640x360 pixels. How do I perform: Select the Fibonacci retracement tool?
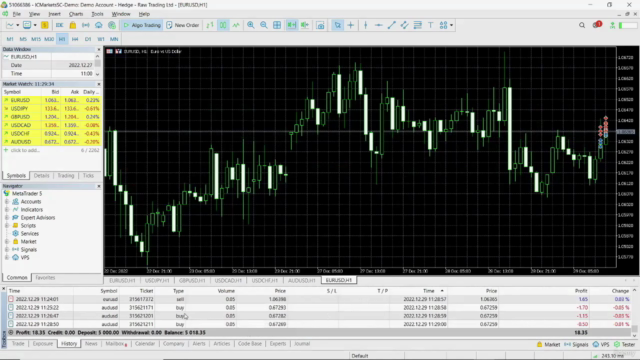418,25
